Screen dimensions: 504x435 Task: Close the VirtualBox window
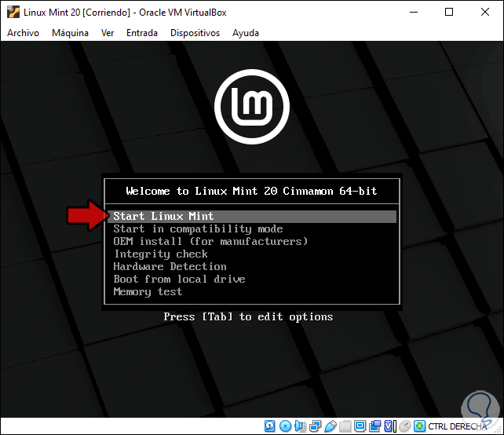tap(485, 13)
